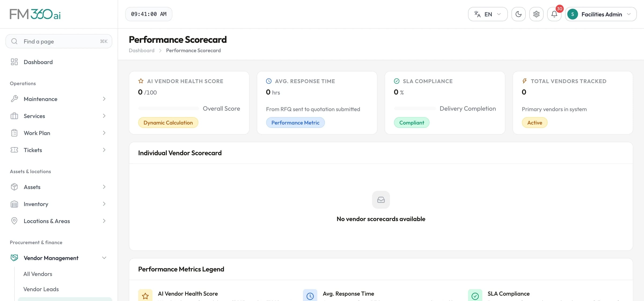Expand the Locations & Areas chevron
This screenshot has height=301, width=644.
pos(104,221)
